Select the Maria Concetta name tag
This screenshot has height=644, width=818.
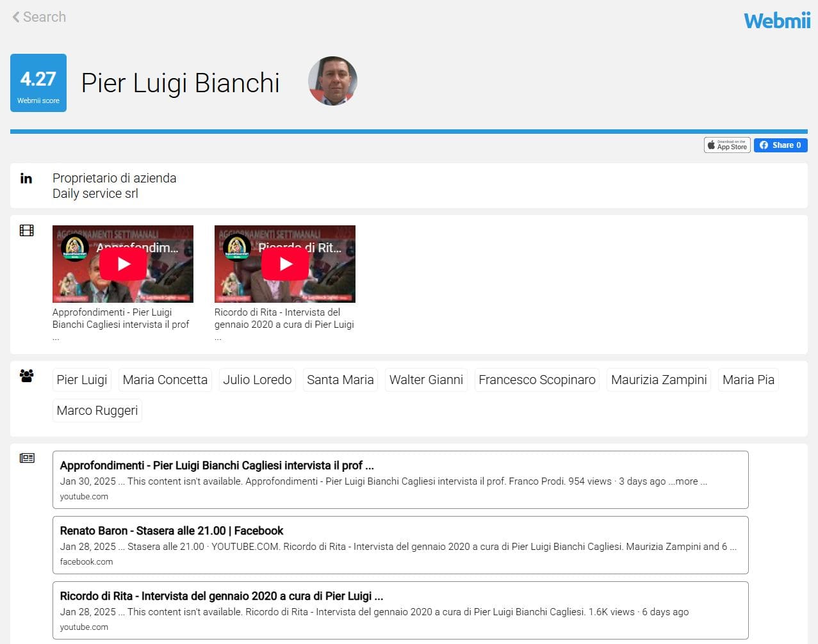(165, 380)
